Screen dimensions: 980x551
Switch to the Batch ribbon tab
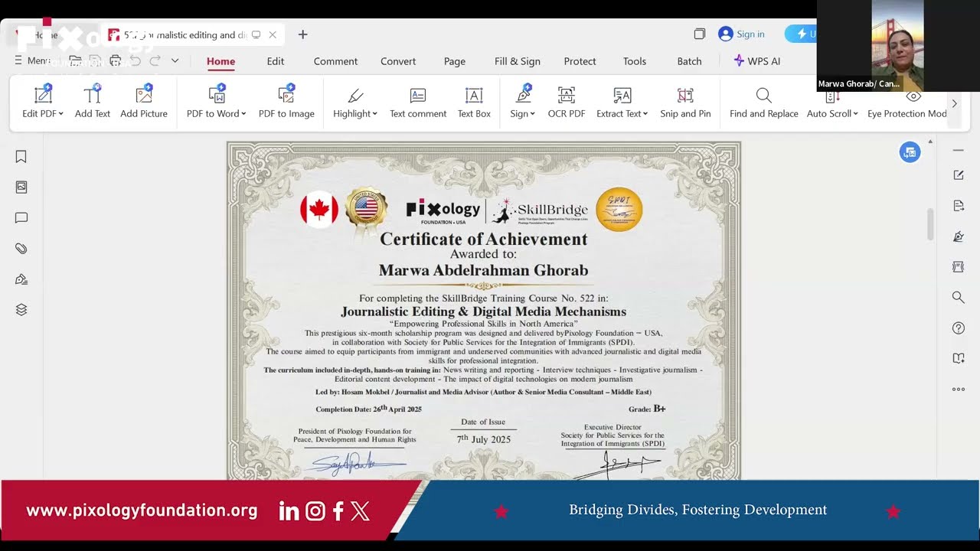click(x=689, y=61)
